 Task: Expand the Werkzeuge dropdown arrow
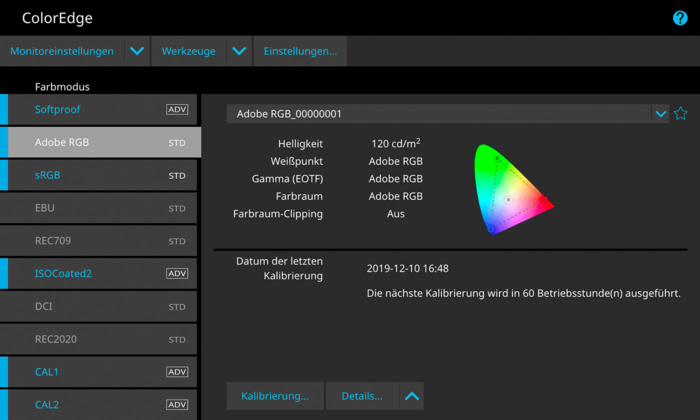tap(239, 51)
